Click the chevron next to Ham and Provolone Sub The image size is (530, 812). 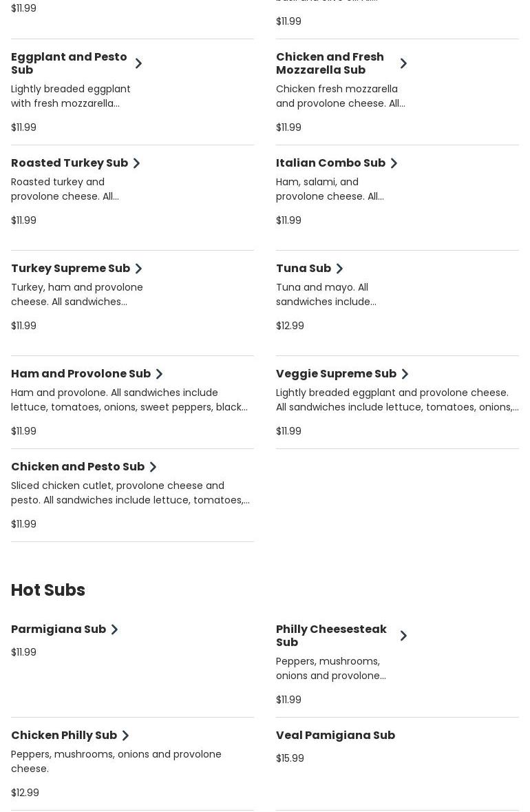159,374
